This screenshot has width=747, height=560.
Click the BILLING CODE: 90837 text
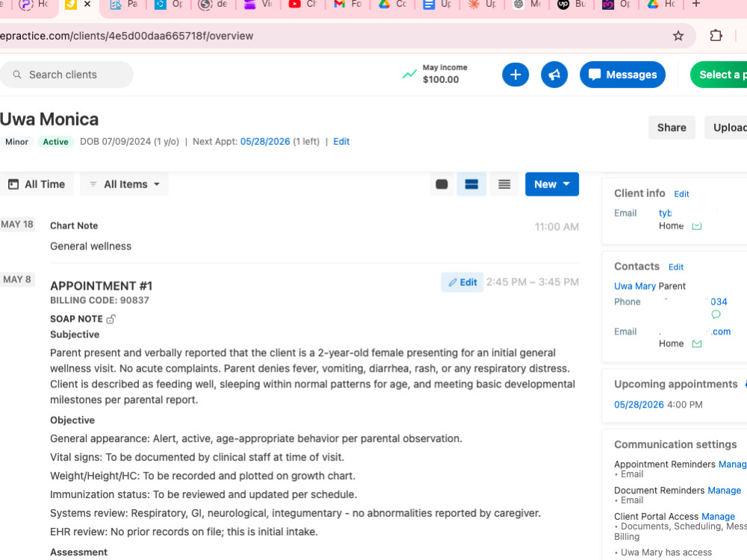(x=99, y=300)
